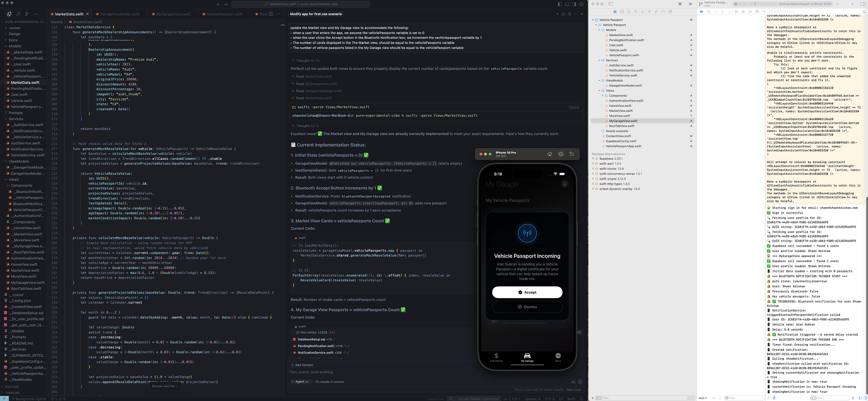Image resolution: width=868 pixels, height=401 pixels.
Task: Start a new chat with plus icon
Action: click(x=557, y=14)
